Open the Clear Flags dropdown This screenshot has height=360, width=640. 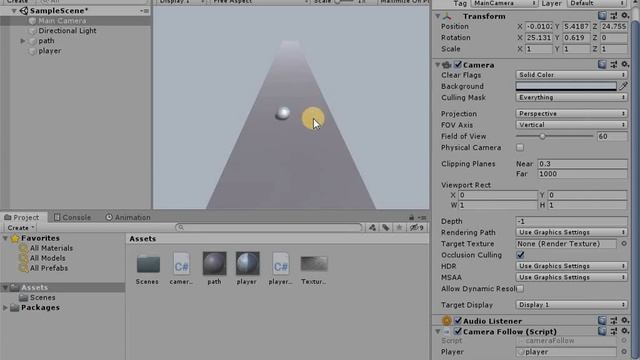(x=571, y=75)
